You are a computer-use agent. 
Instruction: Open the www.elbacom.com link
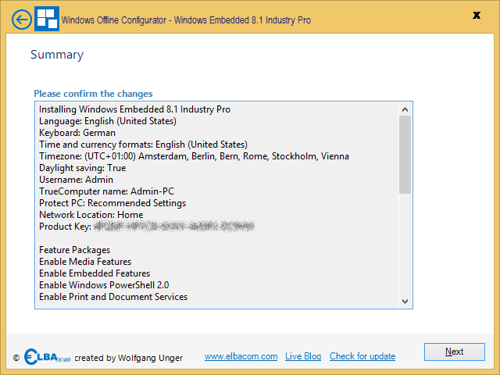click(x=241, y=356)
